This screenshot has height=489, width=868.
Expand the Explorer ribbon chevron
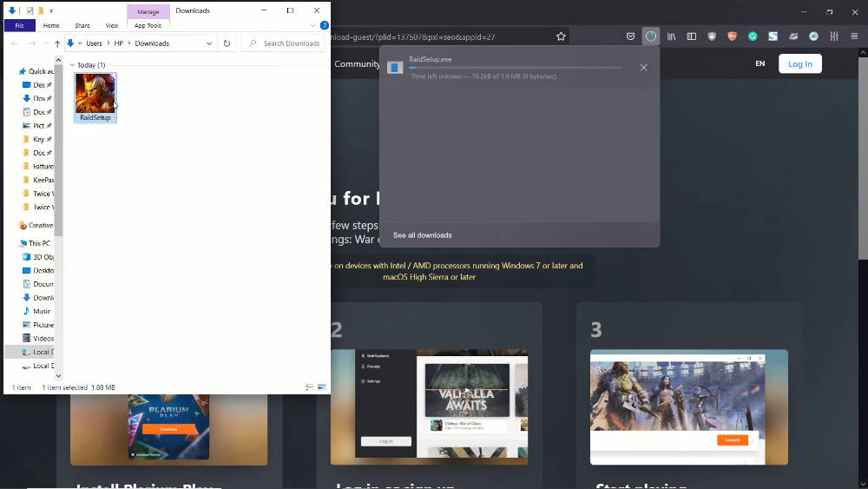pos(312,25)
